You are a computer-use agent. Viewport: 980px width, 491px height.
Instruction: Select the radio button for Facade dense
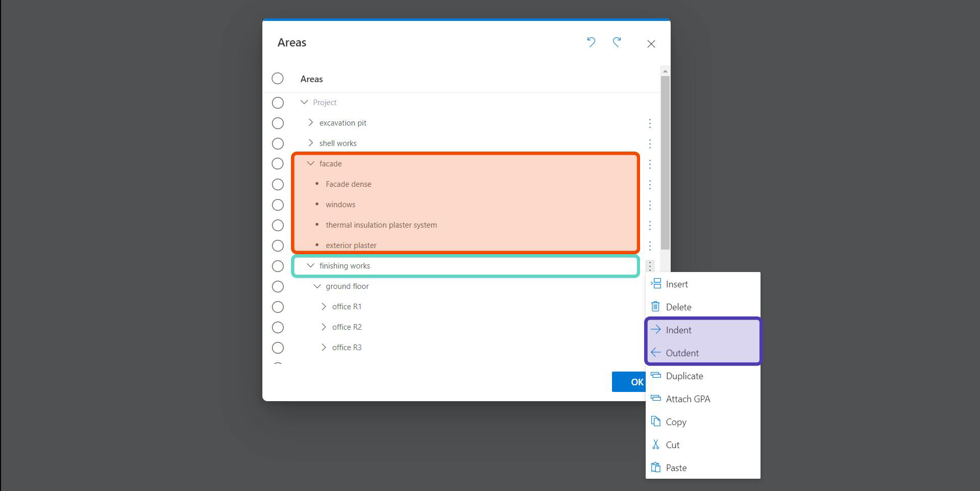point(278,185)
